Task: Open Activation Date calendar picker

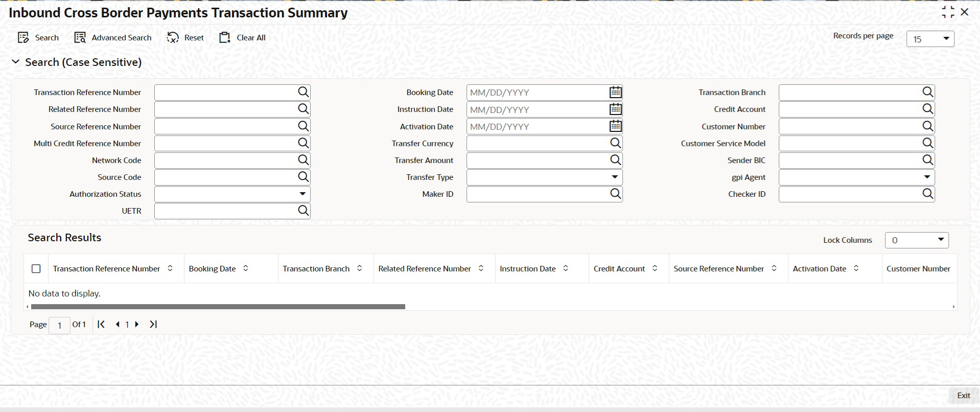Action: [615, 126]
